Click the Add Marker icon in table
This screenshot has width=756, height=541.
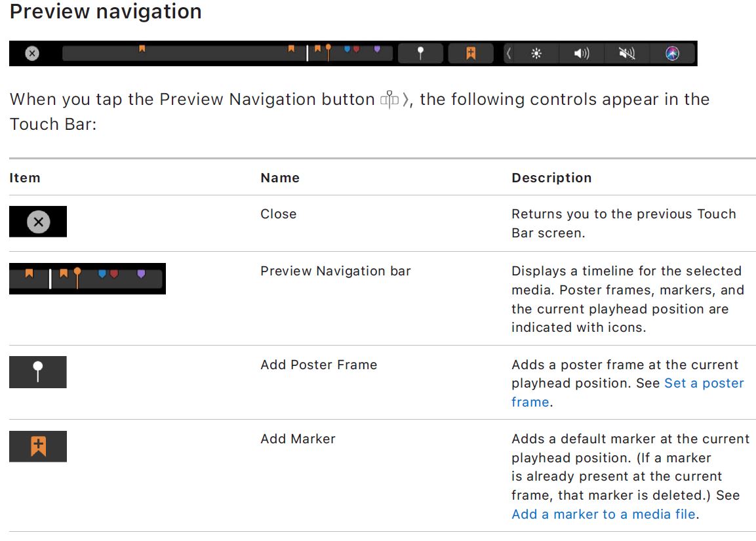click(x=38, y=447)
